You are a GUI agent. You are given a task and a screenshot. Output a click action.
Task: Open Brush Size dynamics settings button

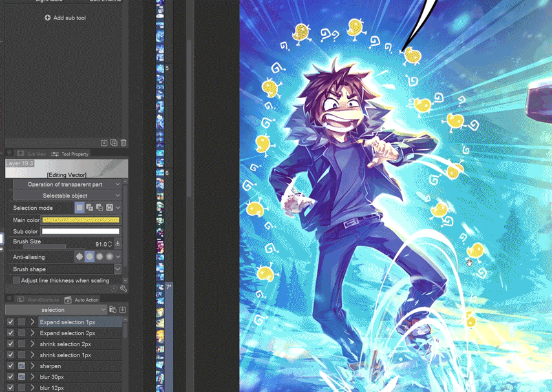pyautogui.click(x=118, y=243)
